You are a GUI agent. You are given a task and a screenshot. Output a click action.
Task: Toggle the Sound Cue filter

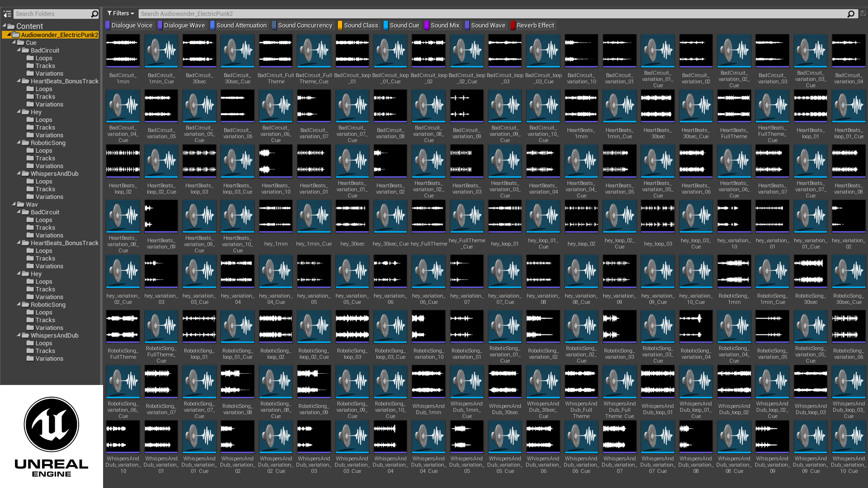402,25
